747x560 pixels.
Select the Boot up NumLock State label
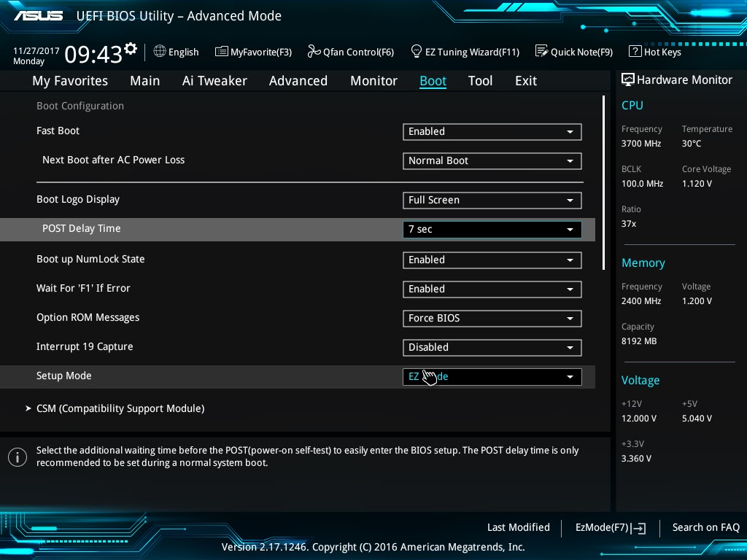click(x=90, y=259)
